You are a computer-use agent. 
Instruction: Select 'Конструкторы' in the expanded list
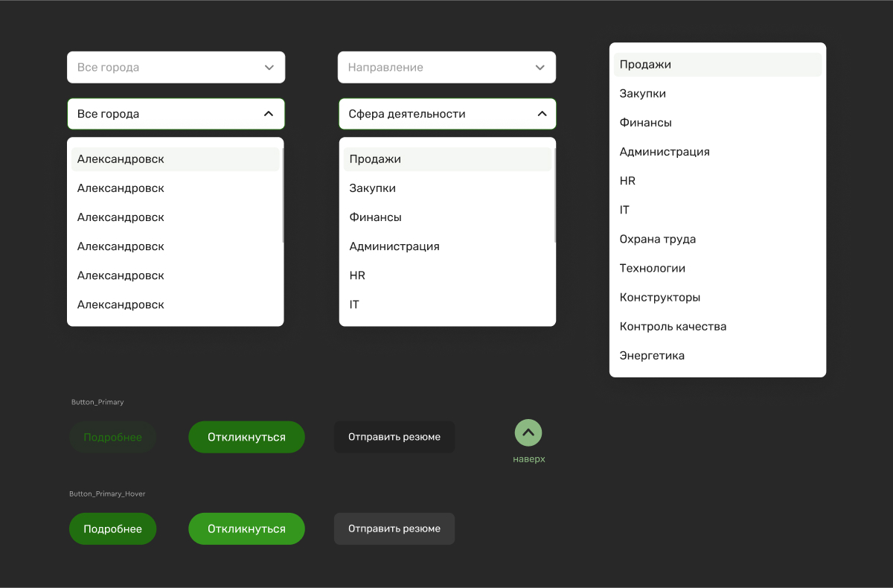pos(717,298)
